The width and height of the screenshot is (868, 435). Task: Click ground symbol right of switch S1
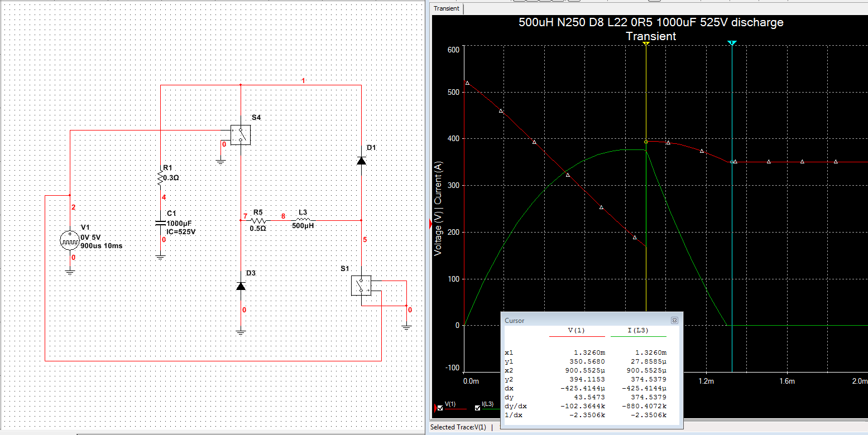pos(406,327)
